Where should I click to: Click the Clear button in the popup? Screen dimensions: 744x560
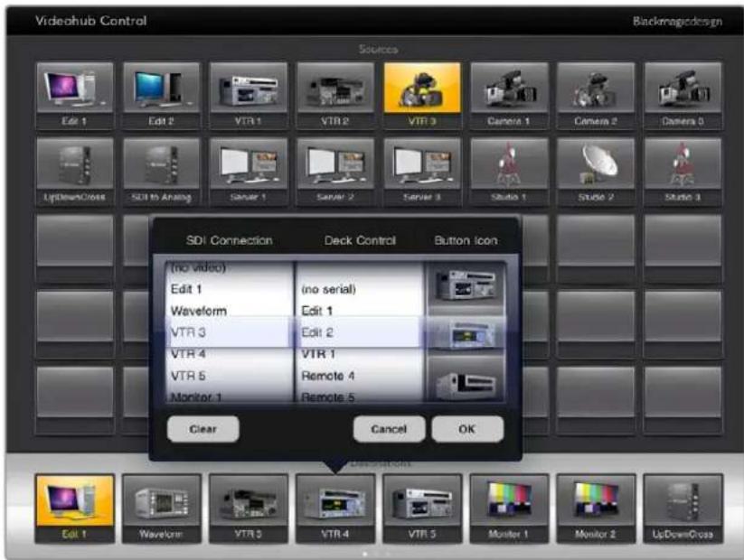coord(203,429)
